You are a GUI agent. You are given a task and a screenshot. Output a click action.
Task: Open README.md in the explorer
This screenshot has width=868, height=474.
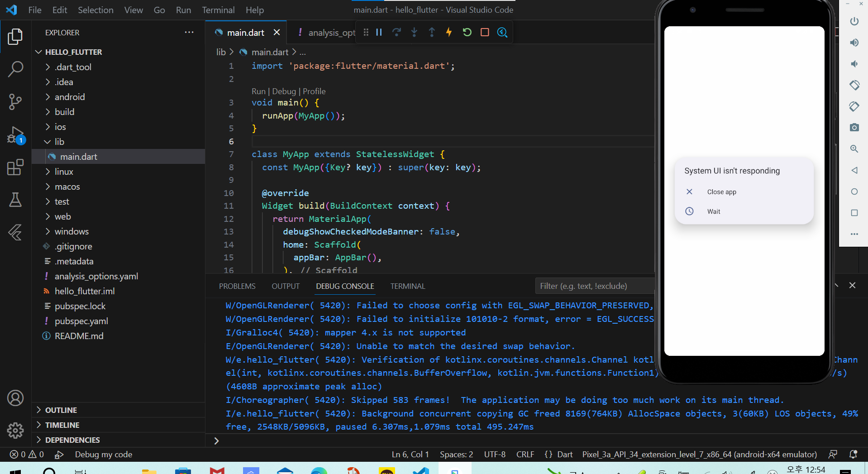118,336
